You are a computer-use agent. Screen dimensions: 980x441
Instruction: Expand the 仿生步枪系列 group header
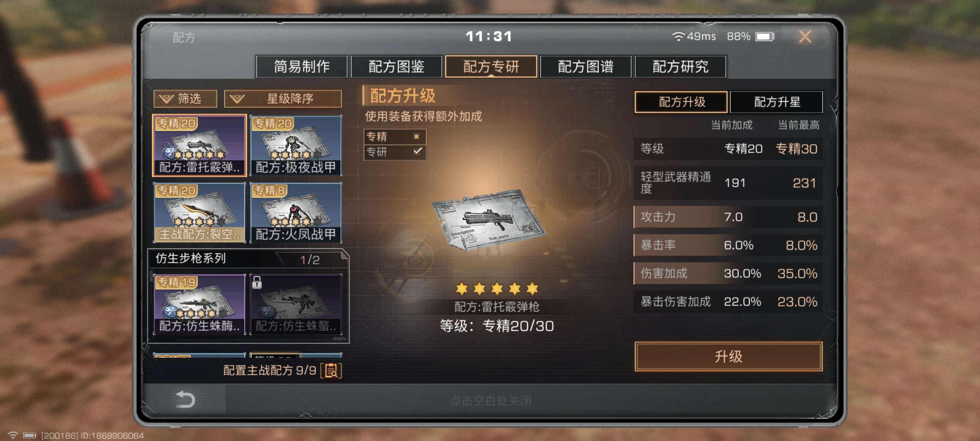247,259
